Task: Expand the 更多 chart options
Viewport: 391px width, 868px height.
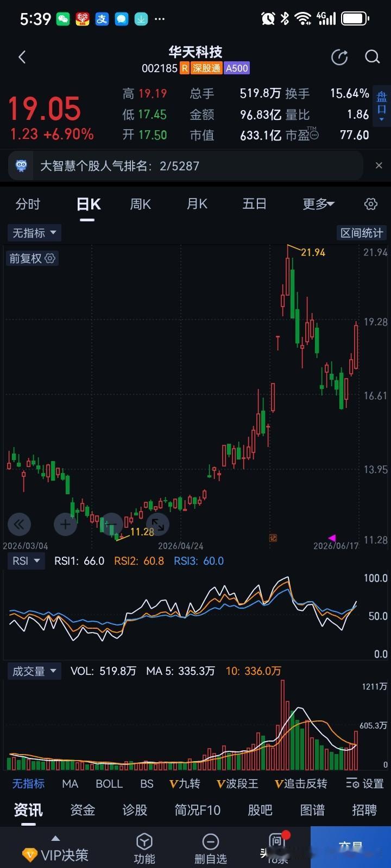Action: tap(318, 204)
